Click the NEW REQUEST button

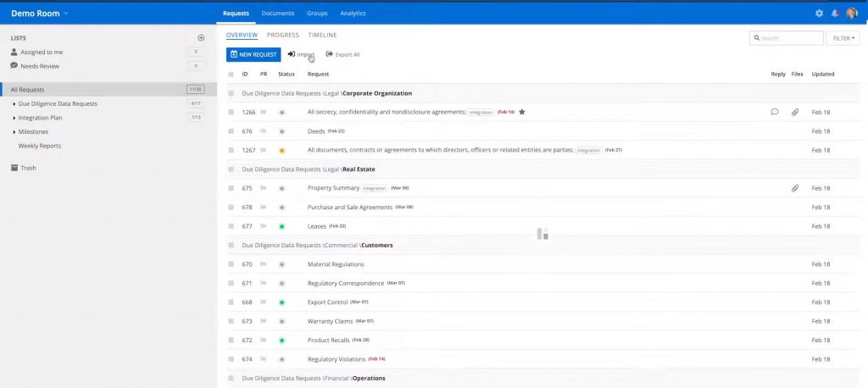253,54
